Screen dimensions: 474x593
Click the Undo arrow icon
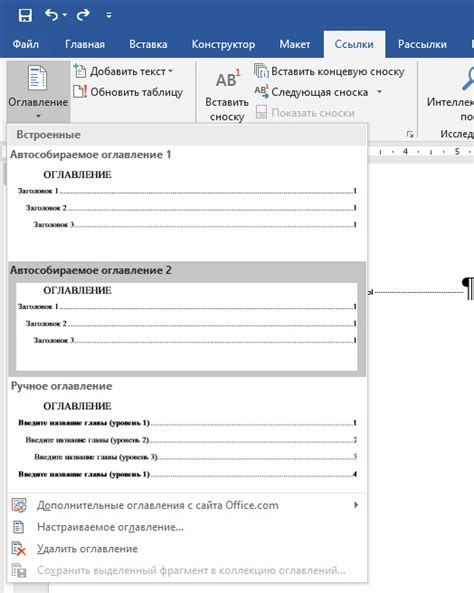pyautogui.click(x=51, y=15)
